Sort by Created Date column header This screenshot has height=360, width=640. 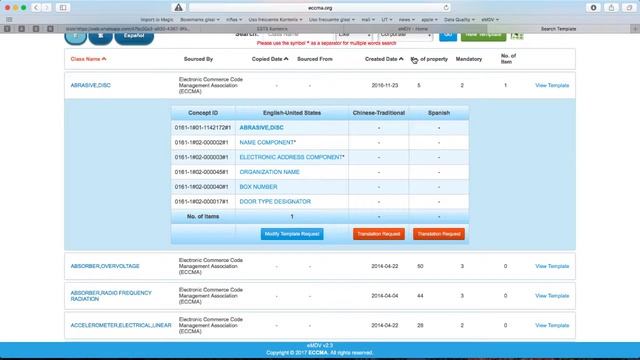384,59
